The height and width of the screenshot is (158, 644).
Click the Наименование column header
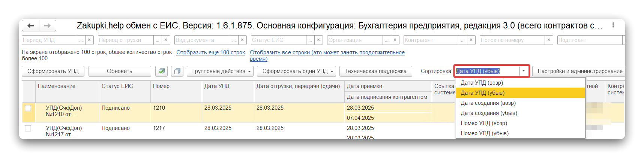(x=67, y=91)
